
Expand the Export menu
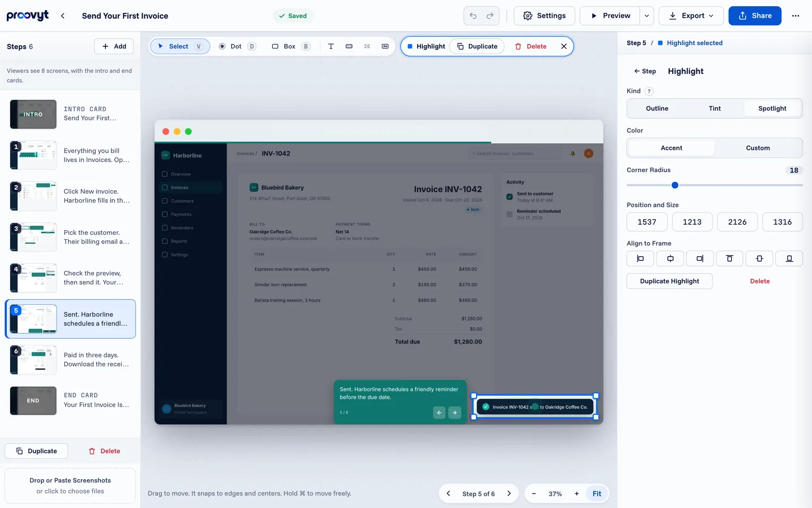pos(691,16)
